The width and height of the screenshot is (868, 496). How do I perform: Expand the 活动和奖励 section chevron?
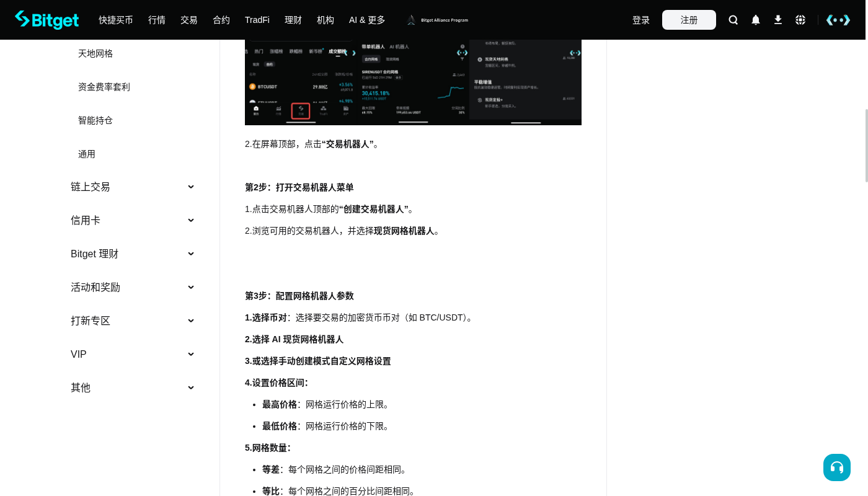click(x=191, y=287)
